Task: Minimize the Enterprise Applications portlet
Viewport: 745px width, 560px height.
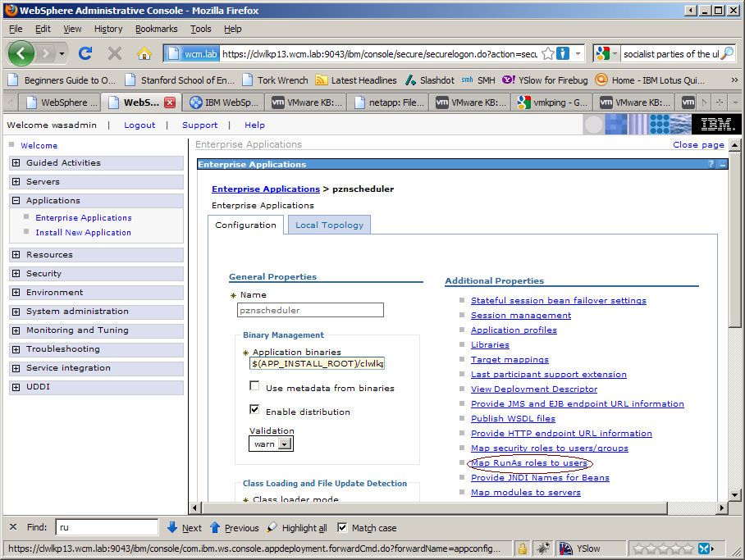Action: pyautogui.click(x=723, y=164)
